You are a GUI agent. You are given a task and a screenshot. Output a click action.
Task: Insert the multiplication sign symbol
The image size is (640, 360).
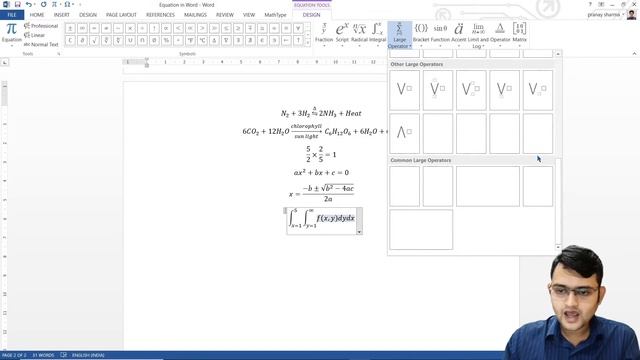(130, 29)
